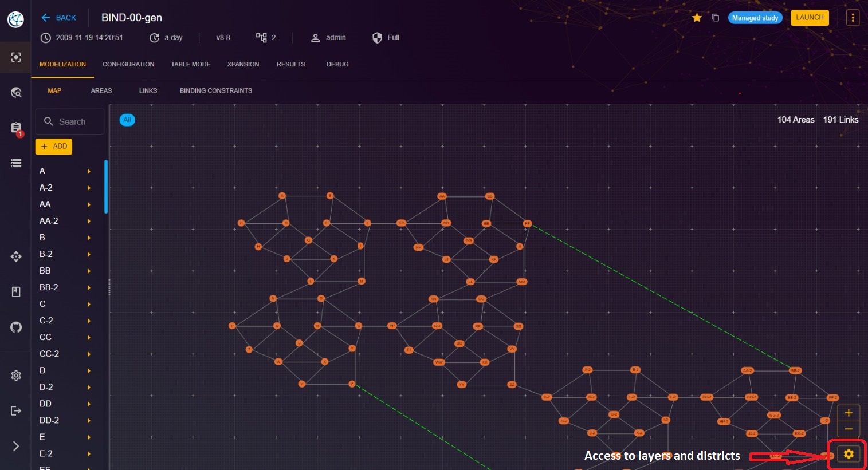Zoom in the map with plus

(x=849, y=413)
